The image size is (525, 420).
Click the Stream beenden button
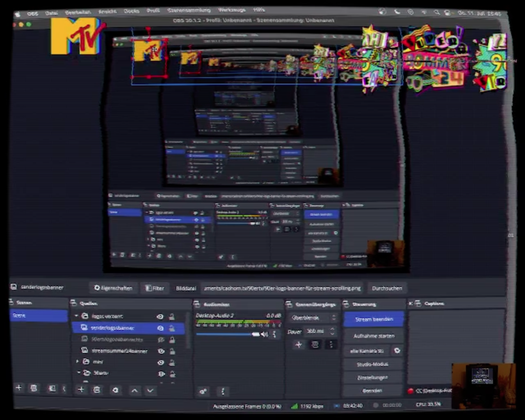coord(374,319)
